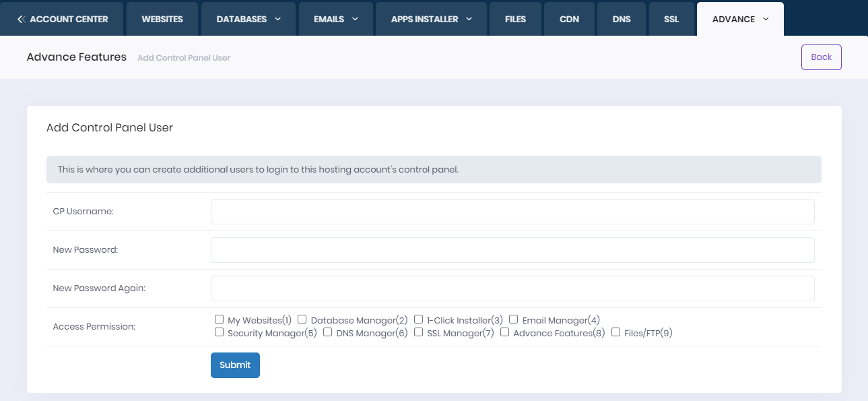
Task: Expand the Apps Installer dropdown
Action: click(x=430, y=19)
